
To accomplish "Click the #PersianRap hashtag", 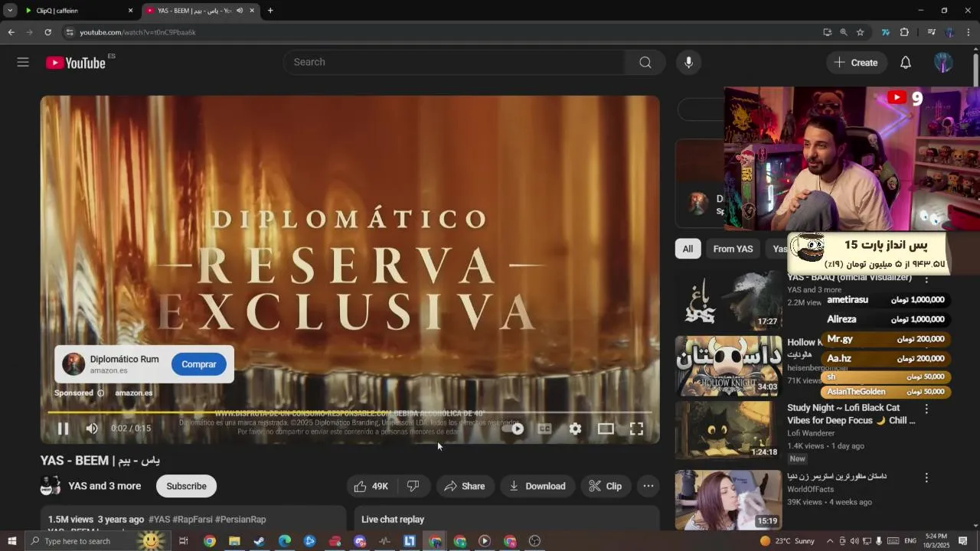I will coord(240,520).
